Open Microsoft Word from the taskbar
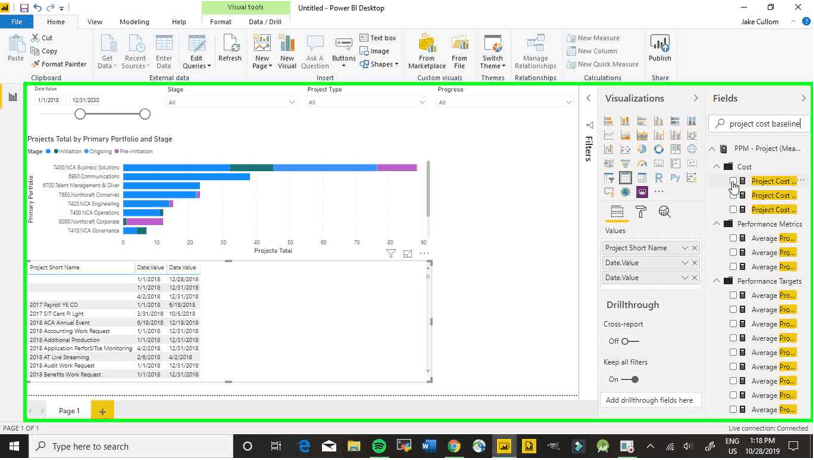The height and width of the screenshot is (460, 814). coord(429,446)
